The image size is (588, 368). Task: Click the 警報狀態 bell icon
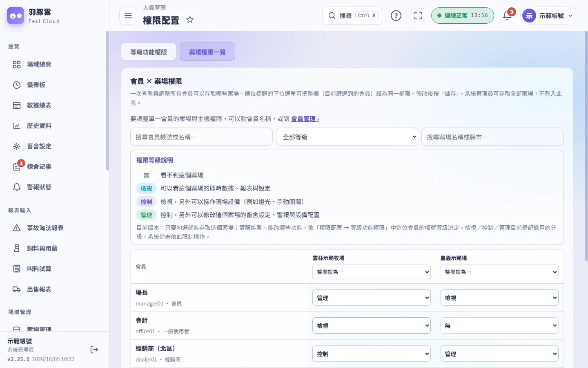(17, 187)
